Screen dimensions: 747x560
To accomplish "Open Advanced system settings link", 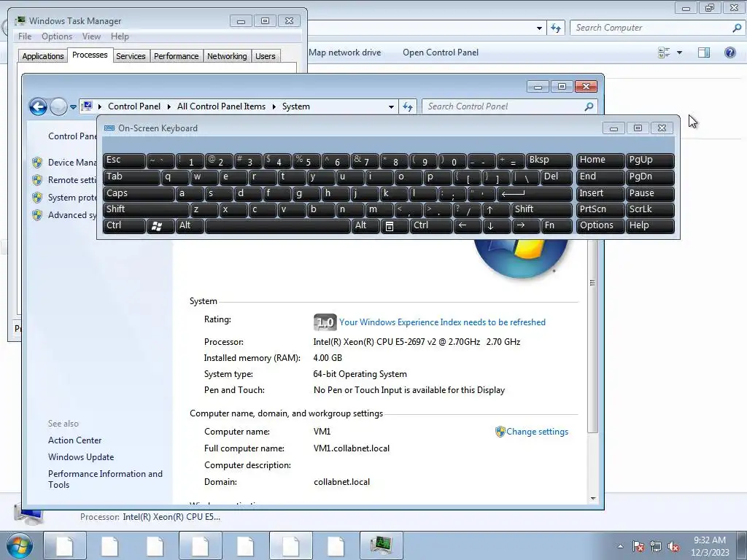I will point(72,215).
